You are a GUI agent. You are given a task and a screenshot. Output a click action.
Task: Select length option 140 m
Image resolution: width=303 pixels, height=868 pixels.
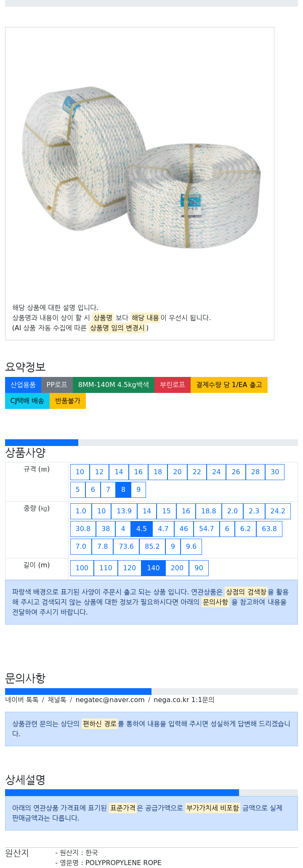click(153, 568)
